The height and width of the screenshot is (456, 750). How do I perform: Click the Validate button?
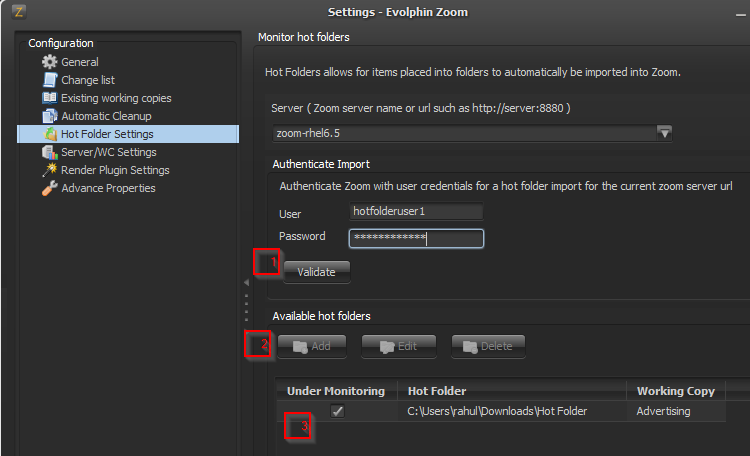[x=317, y=272]
